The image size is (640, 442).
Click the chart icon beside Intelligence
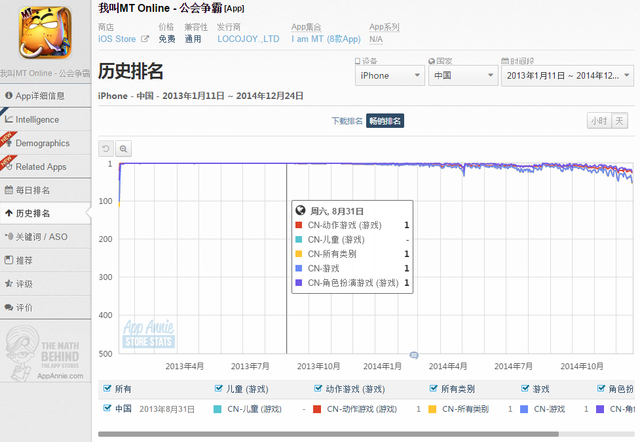9,119
